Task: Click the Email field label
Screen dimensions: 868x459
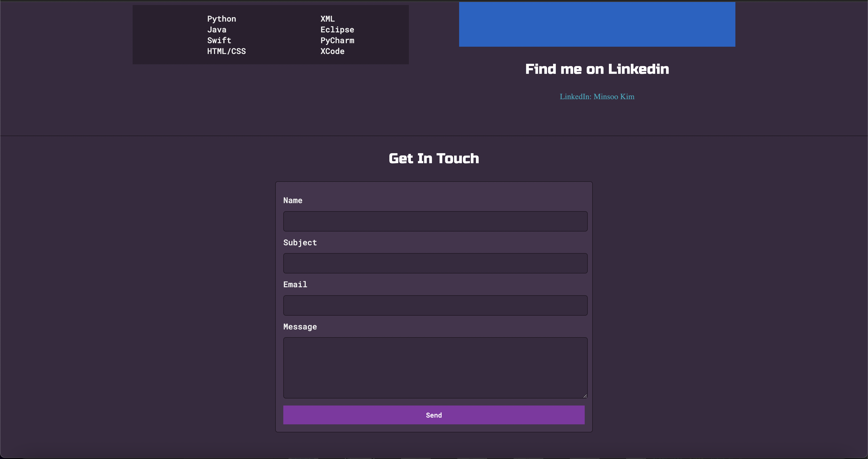Action: tap(295, 284)
